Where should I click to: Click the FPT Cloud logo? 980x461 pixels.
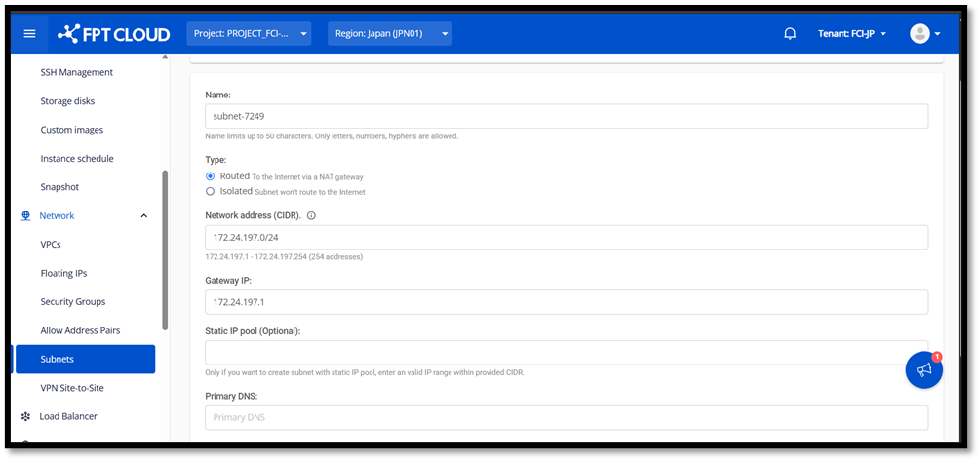coord(113,34)
